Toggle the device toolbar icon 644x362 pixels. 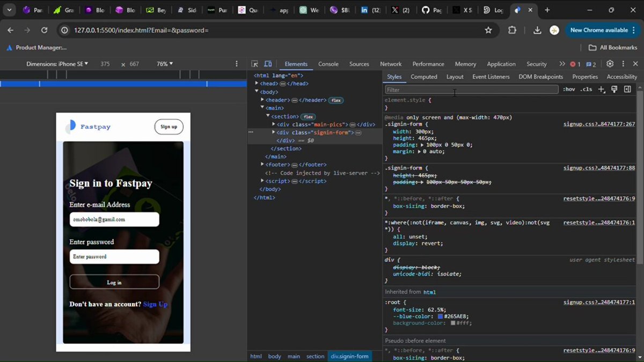[x=268, y=64]
